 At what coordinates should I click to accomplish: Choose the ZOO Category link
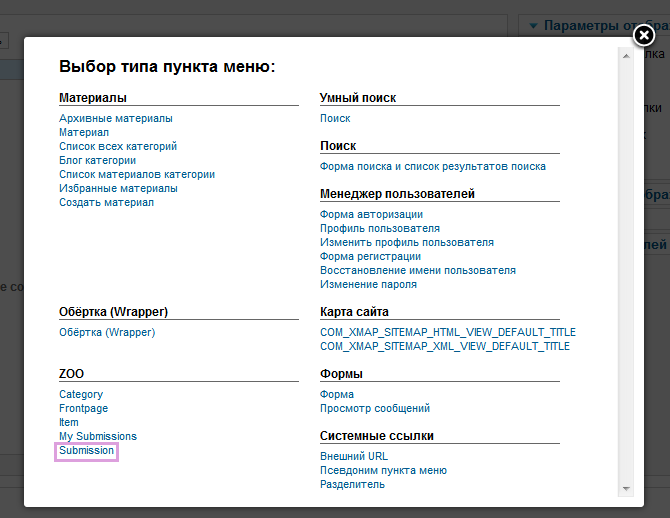click(x=81, y=394)
